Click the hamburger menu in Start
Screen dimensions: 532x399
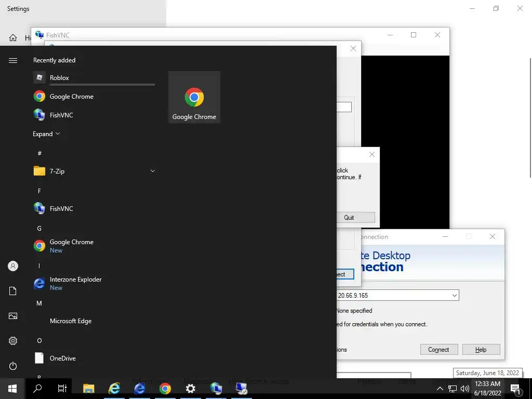coord(13,60)
